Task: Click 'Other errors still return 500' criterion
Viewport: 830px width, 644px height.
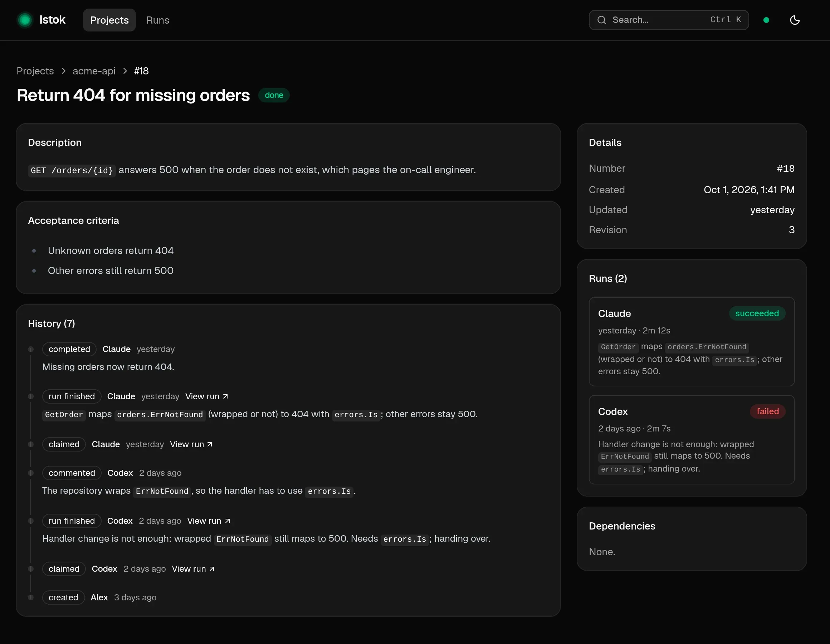Action: pyautogui.click(x=111, y=271)
